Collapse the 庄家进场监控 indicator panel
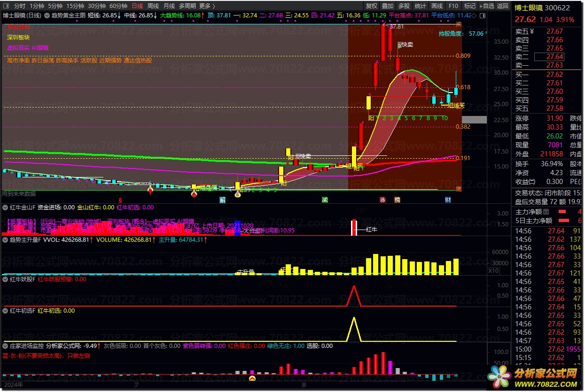Image resolution: width=585 pixels, height=392 pixels. (x=5, y=346)
